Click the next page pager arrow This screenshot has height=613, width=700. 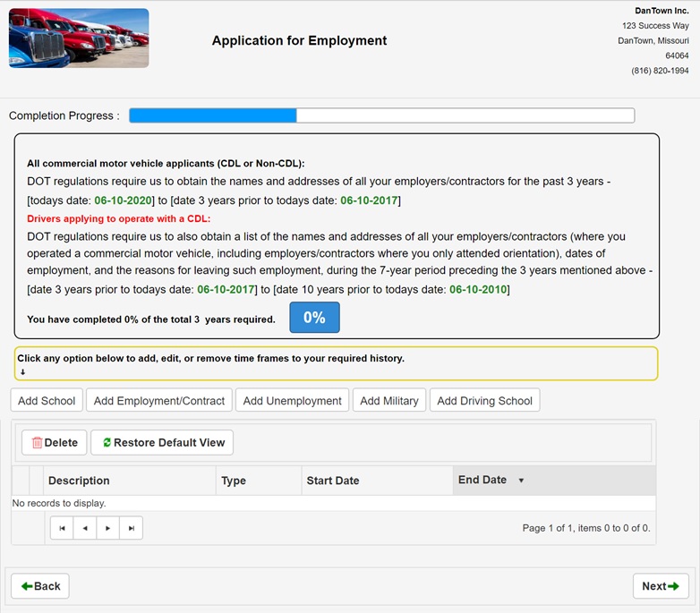click(x=108, y=528)
